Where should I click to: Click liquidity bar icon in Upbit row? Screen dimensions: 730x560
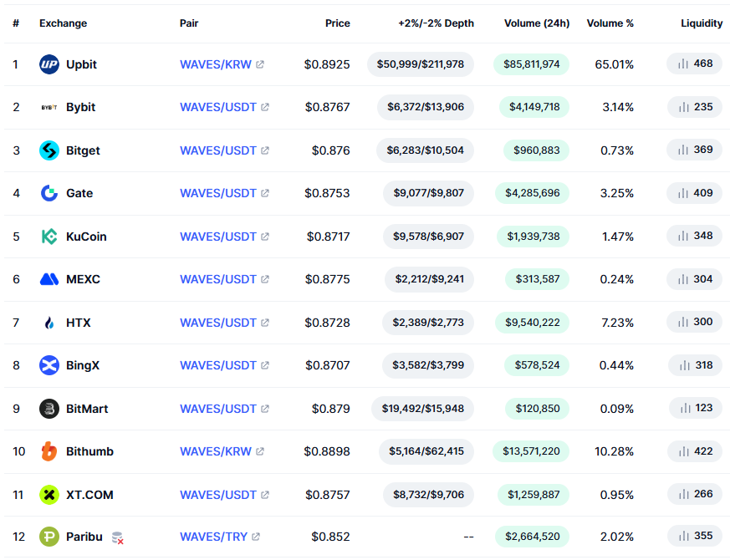pos(683,64)
